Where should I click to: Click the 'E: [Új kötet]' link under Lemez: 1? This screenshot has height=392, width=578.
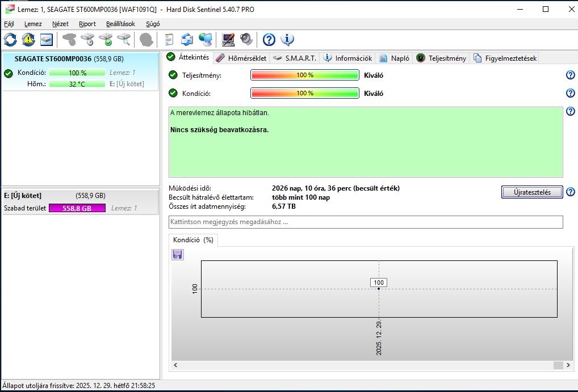(x=127, y=84)
